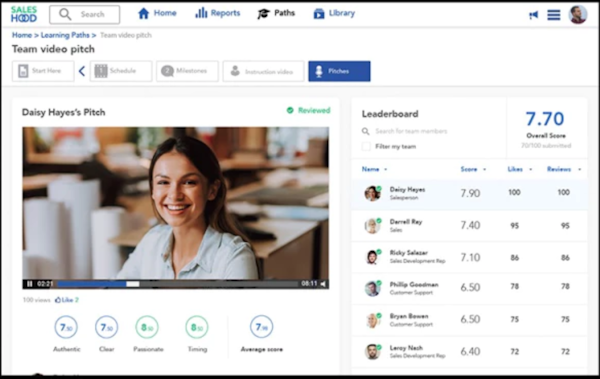Click Search for team members field
Image resolution: width=600 pixels, height=379 pixels.
pyautogui.click(x=411, y=131)
